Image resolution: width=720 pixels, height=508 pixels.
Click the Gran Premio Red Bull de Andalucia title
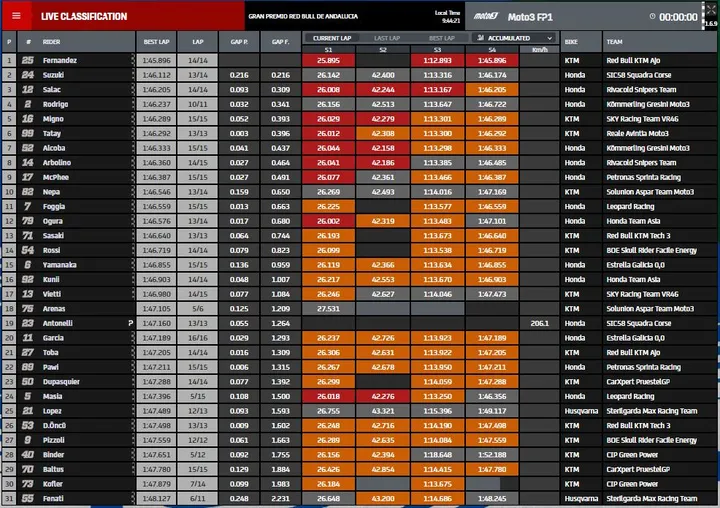pos(303,16)
